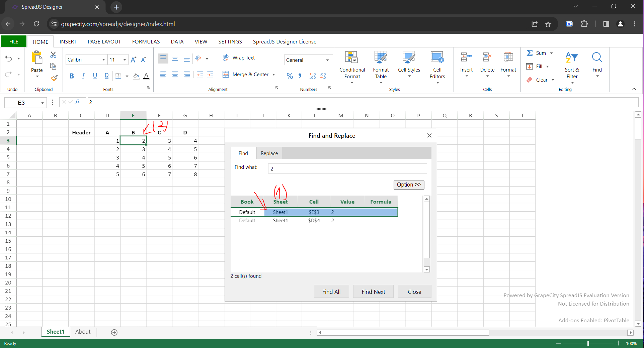Toggle Wrap Text on selected cell
The height and width of the screenshot is (348, 644).
point(239,58)
